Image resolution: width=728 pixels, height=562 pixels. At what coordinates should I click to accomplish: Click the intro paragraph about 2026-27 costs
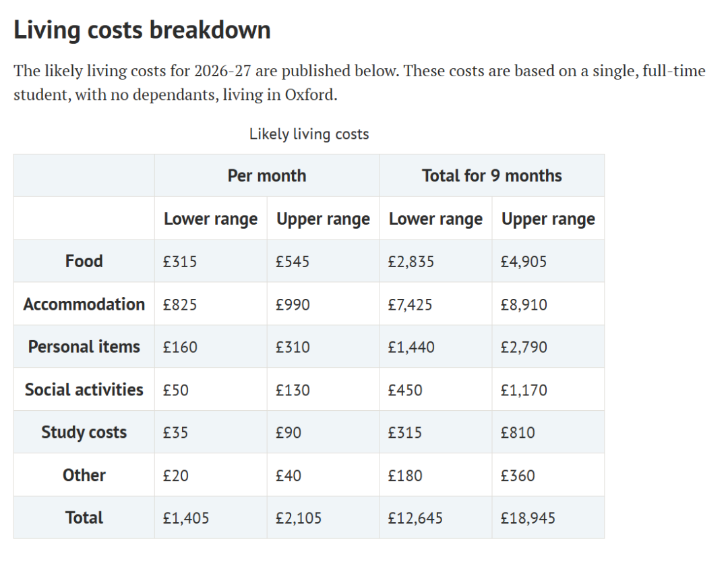click(x=359, y=82)
